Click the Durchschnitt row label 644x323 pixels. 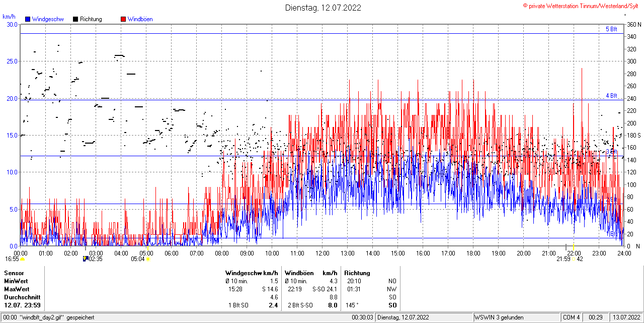pos(21,297)
